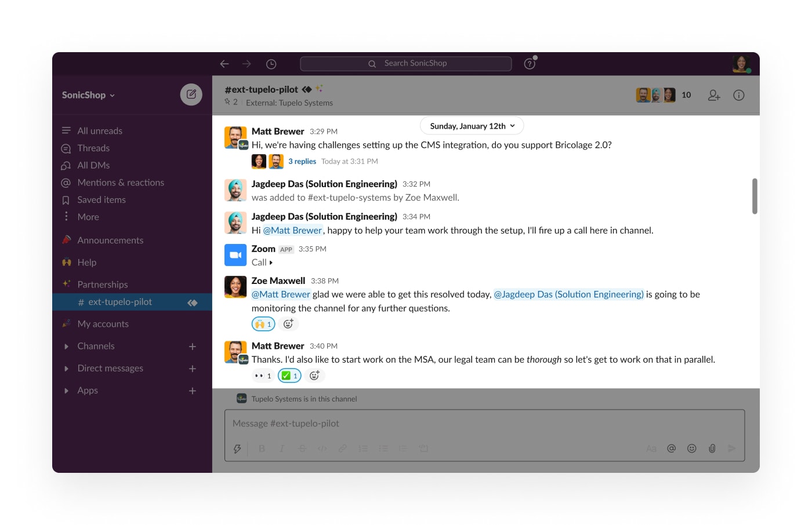Expand the Sunday, January 12th date dropdown
Screen dimensions: 812x525
(472, 126)
